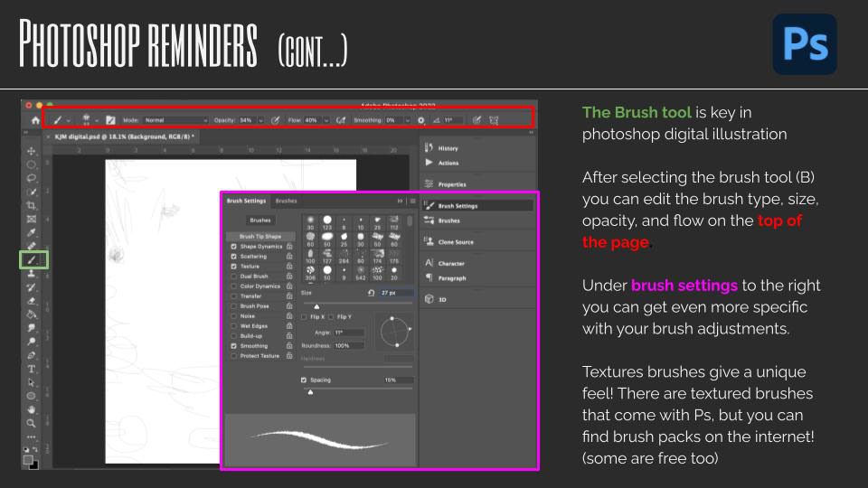Viewport: 868px width, 488px height.
Task: Select the Eyedropper tool
Action: click(31, 232)
